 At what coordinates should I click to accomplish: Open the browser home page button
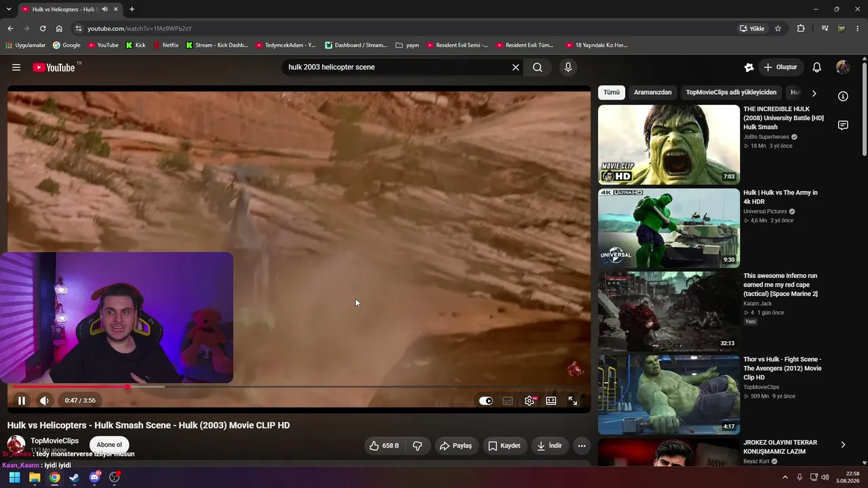click(59, 28)
